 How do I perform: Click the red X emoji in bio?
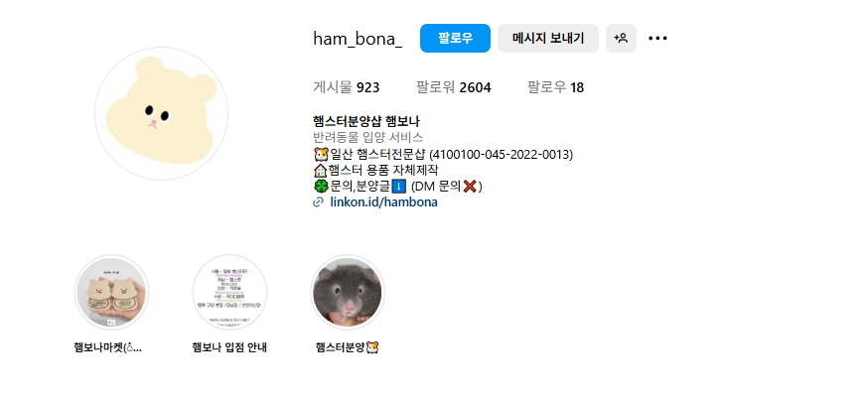[471, 187]
